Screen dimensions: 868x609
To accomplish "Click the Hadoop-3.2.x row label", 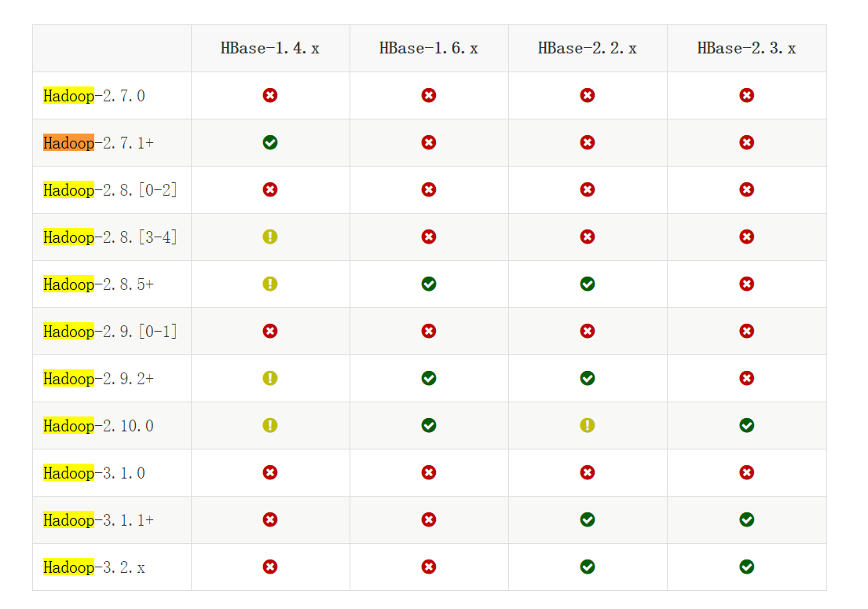I will [x=94, y=567].
